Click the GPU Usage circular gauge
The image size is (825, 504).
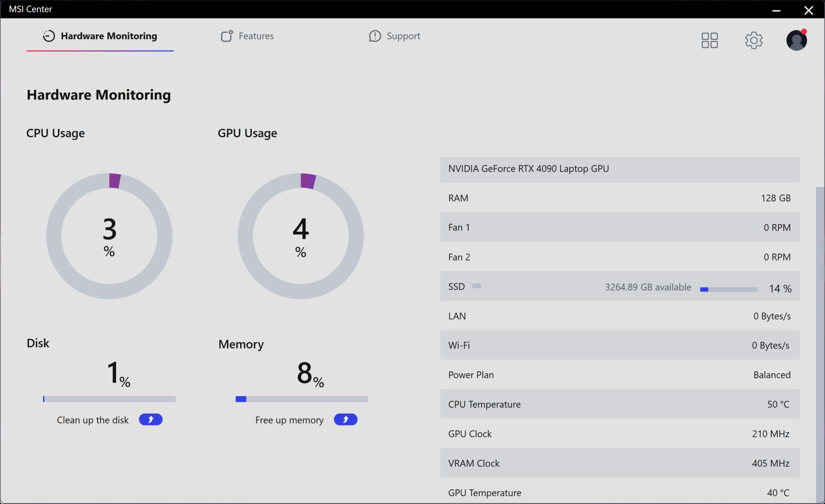(x=301, y=236)
